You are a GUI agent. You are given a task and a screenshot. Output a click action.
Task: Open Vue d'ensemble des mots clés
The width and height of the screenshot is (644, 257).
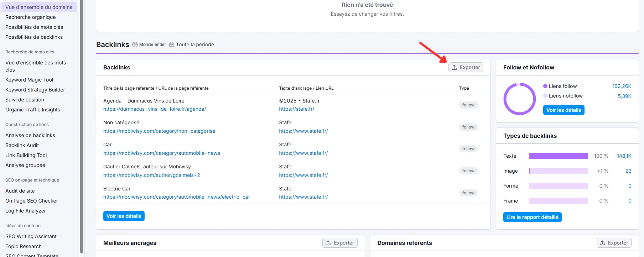point(36,66)
